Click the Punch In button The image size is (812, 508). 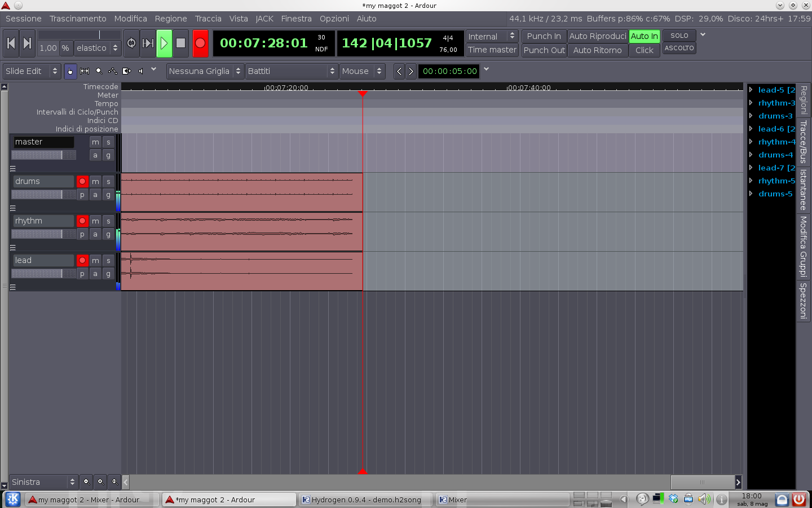pos(544,36)
